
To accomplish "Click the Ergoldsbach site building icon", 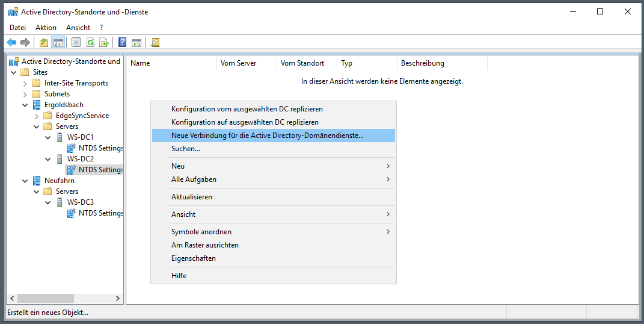I will [37, 104].
